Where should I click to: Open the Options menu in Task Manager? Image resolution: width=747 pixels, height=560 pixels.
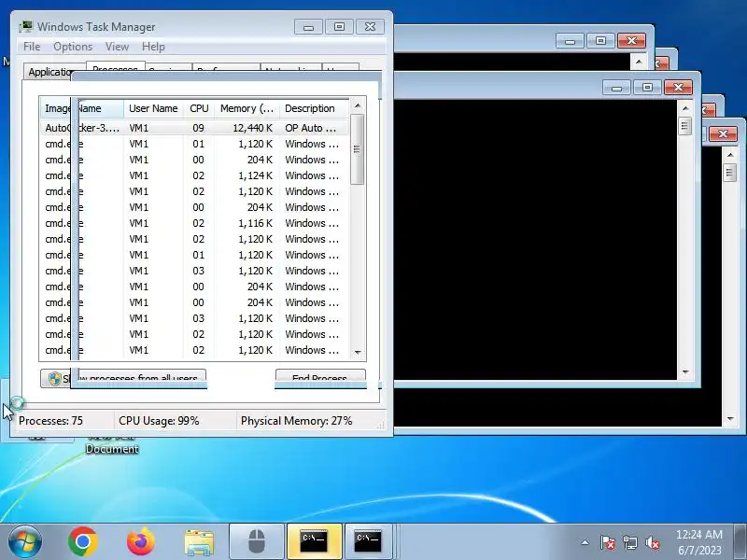pos(73,47)
